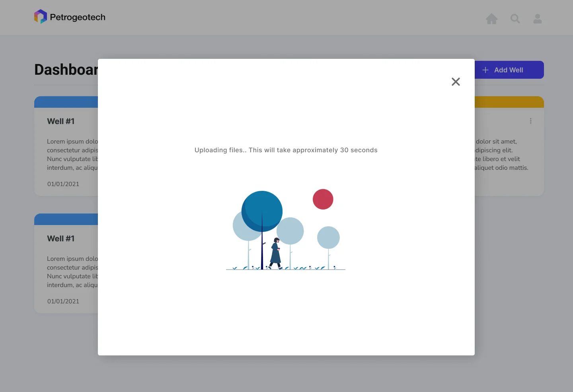Click the blue header of top well card
573x392 pixels.
point(66,102)
